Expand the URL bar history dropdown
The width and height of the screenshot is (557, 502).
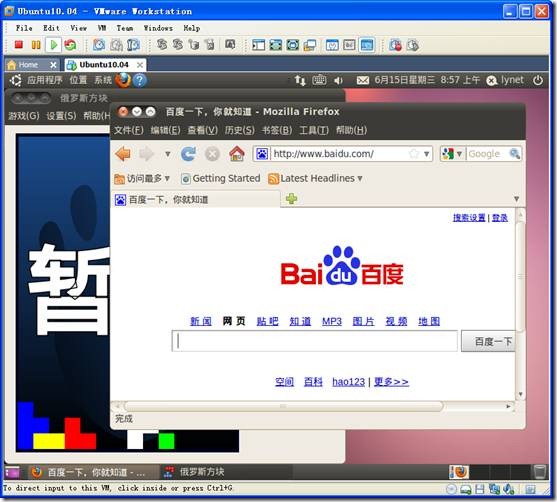click(x=427, y=154)
